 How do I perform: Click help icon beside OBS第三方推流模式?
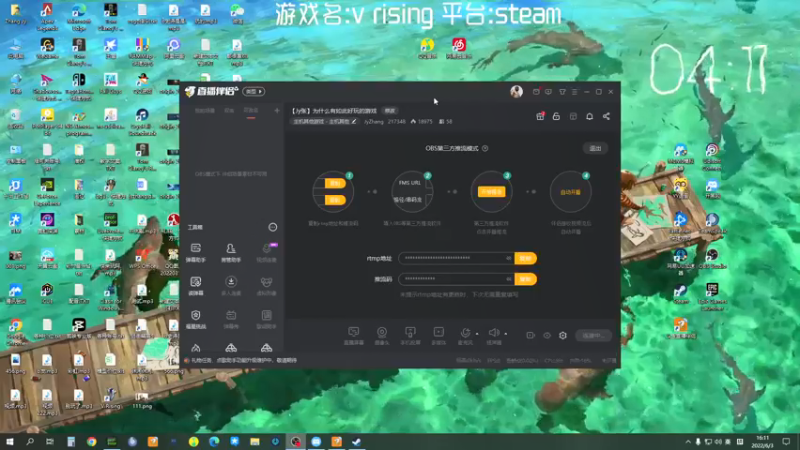coord(485,148)
